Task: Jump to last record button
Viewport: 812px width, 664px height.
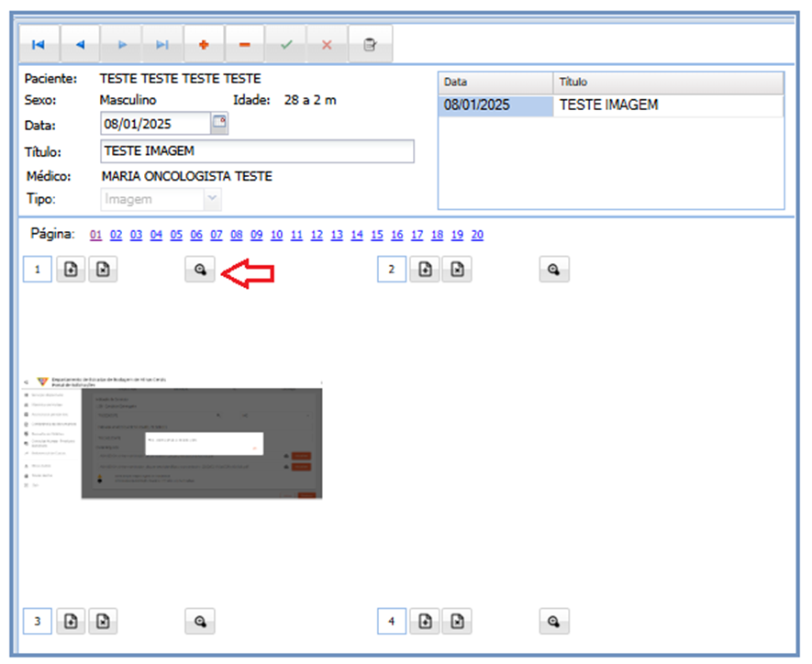Action: (162, 45)
